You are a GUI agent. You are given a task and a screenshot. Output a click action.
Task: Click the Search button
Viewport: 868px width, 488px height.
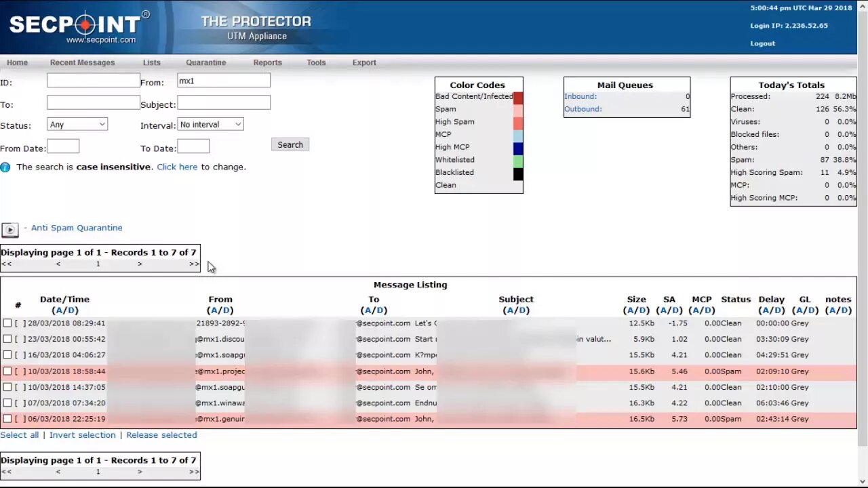tap(290, 144)
